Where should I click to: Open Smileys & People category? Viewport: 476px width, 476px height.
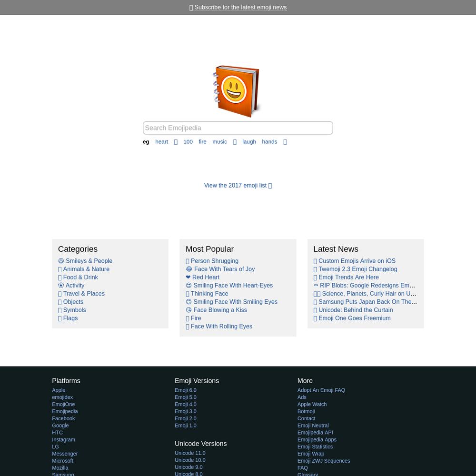click(x=85, y=261)
